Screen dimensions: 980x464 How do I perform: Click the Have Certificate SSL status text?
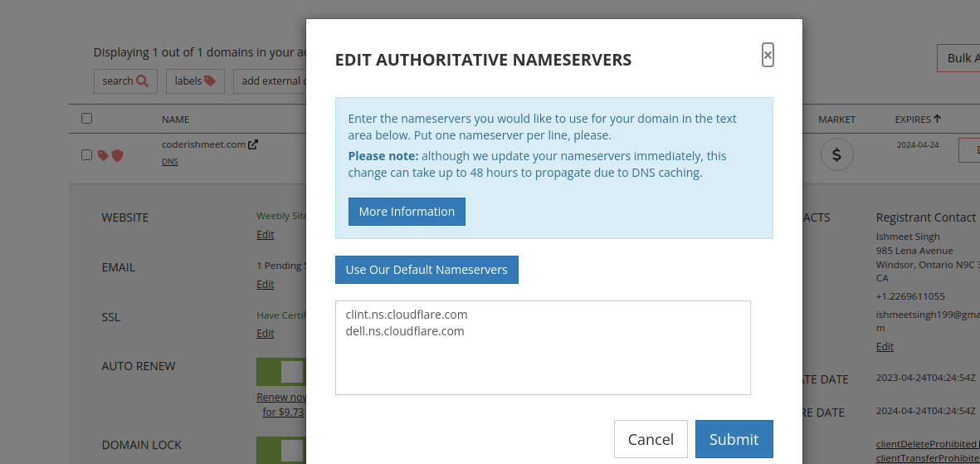click(281, 315)
